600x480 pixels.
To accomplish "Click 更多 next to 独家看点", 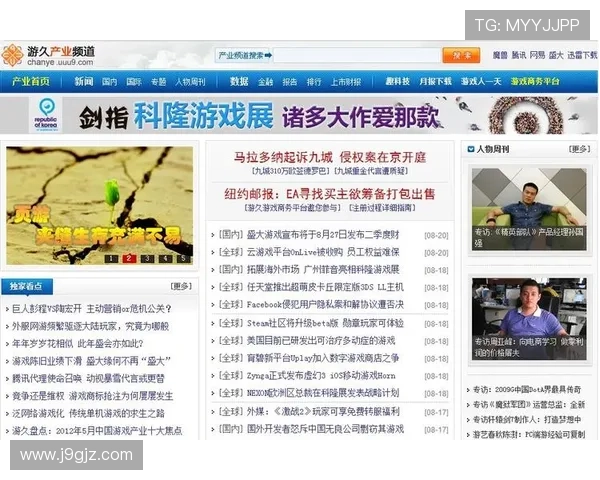I will point(181,286).
